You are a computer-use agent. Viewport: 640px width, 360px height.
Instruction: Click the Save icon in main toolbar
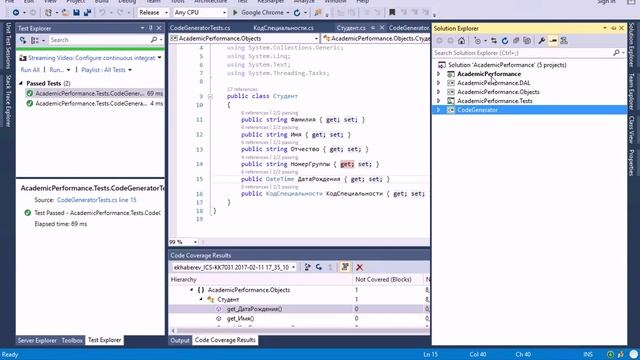(x=76, y=13)
